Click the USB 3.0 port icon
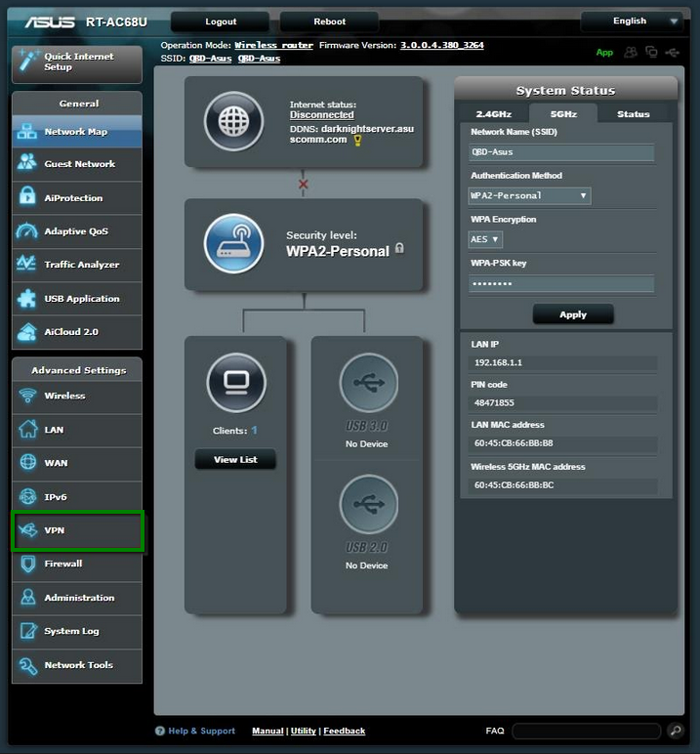 (x=369, y=382)
